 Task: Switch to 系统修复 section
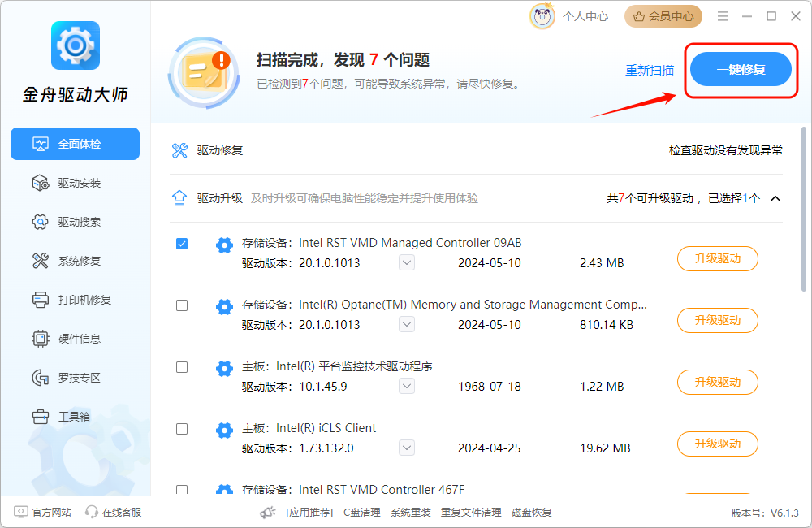point(75,261)
